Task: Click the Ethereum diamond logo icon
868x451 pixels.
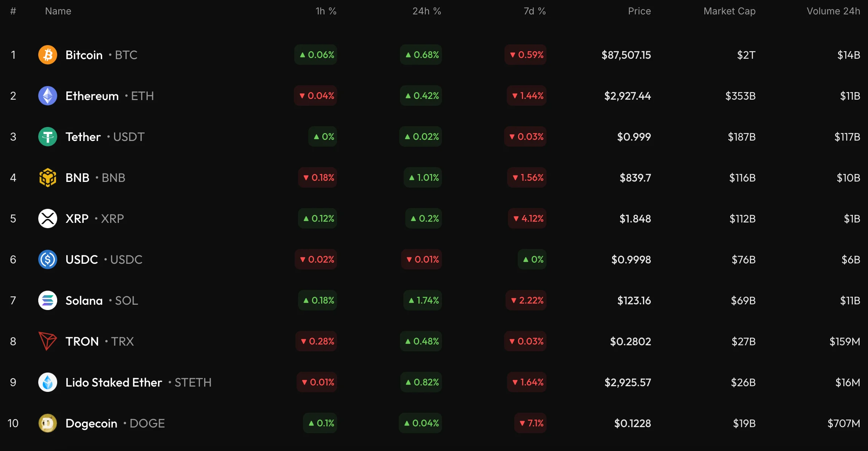Action: tap(48, 96)
